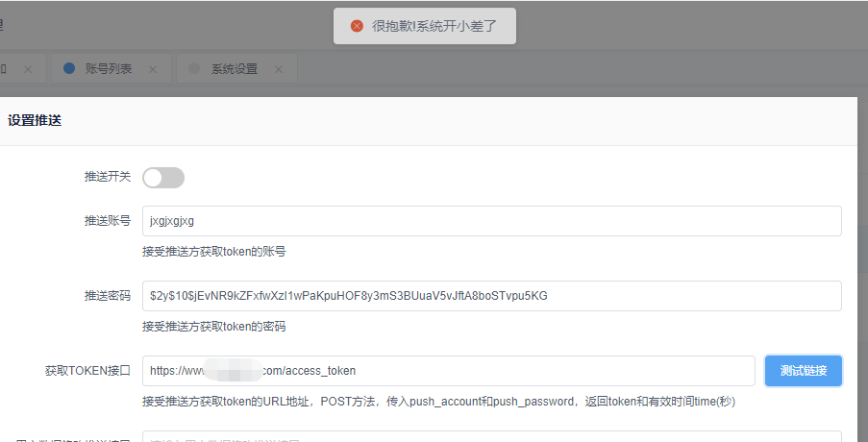Click the 测试链接 button
The image size is (868, 442).
click(804, 371)
